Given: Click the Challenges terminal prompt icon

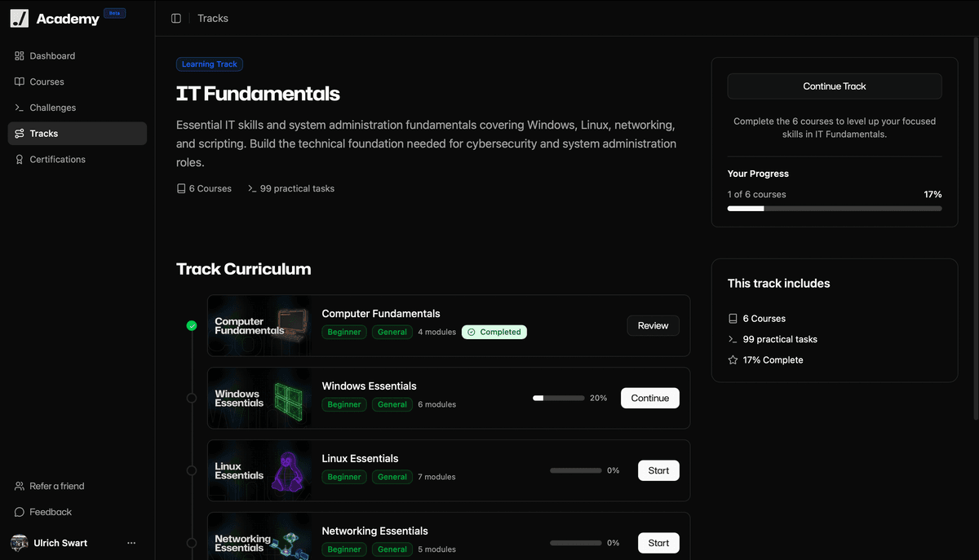Looking at the screenshot, I should coord(18,107).
